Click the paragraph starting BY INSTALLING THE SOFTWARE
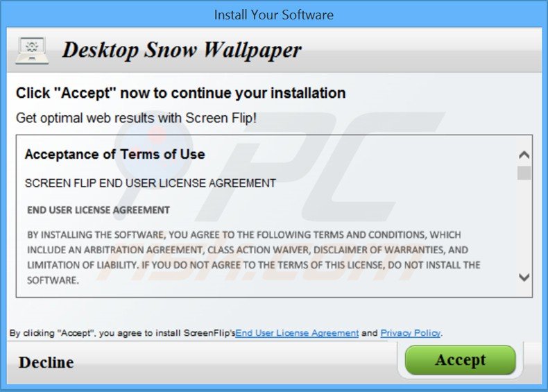Screen dimensions: 548x392 point(254,257)
